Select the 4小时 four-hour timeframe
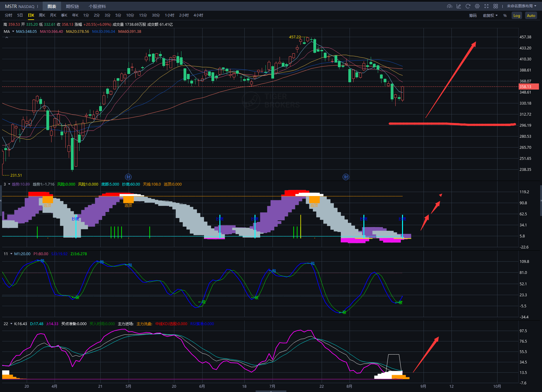542x392 pixels. 198,15
